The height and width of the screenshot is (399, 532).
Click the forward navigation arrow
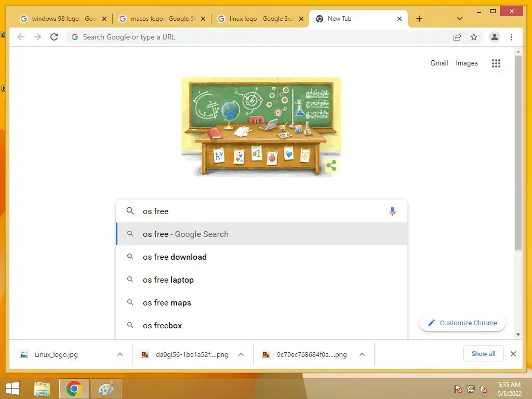pyautogui.click(x=37, y=37)
